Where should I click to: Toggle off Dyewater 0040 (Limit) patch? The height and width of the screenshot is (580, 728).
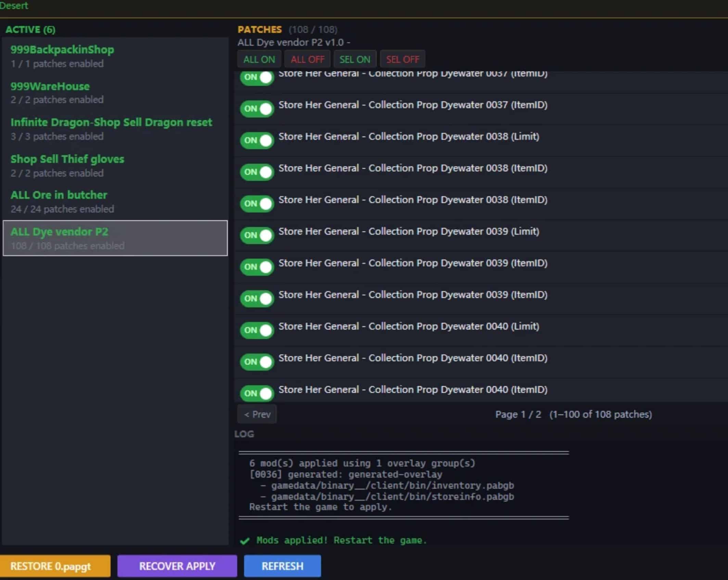click(257, 330)
